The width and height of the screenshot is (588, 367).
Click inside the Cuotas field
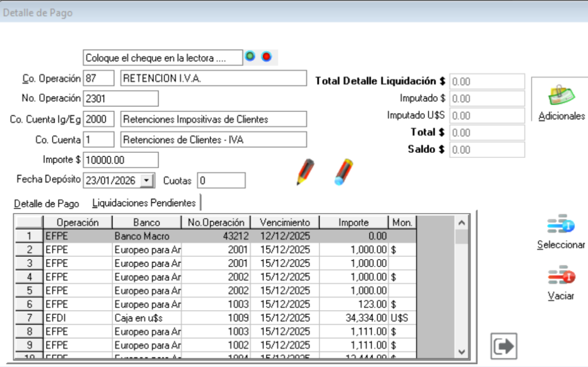coord(221,180)
